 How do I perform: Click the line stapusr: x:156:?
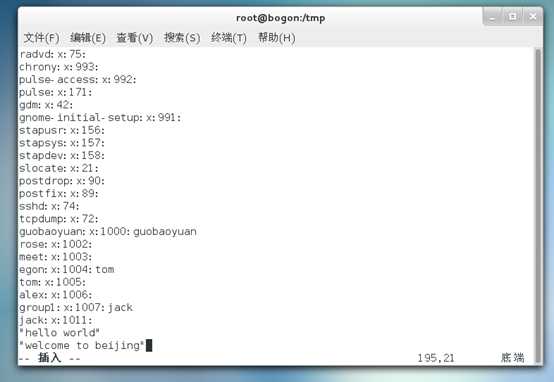point(62,130)
